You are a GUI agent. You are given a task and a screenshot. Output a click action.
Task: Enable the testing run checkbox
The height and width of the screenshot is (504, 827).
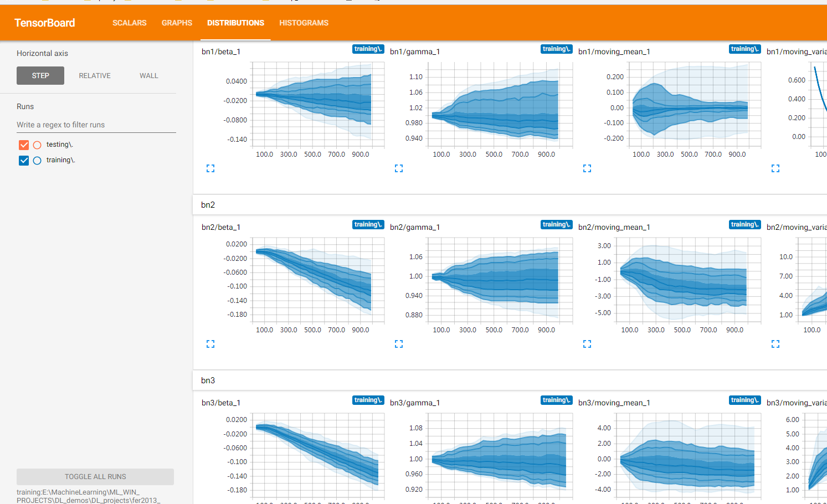[x=23, y=144]
